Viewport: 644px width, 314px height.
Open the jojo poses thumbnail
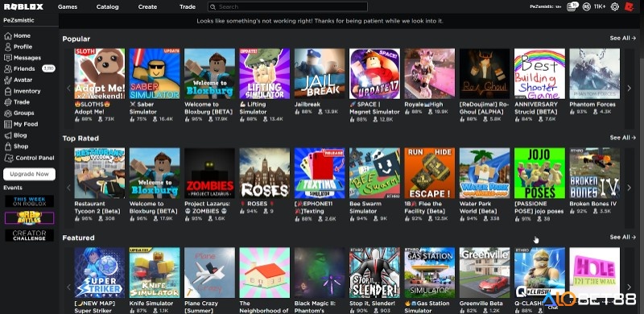[539, 173]
